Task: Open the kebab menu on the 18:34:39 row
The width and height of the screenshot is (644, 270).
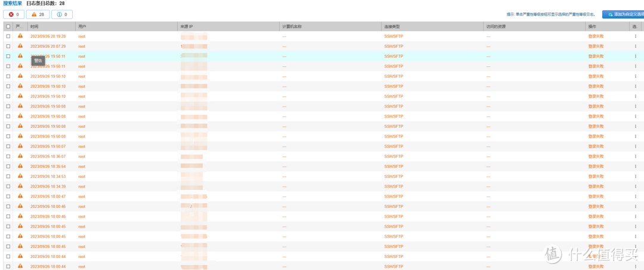Action: click(x=635, y=186)
